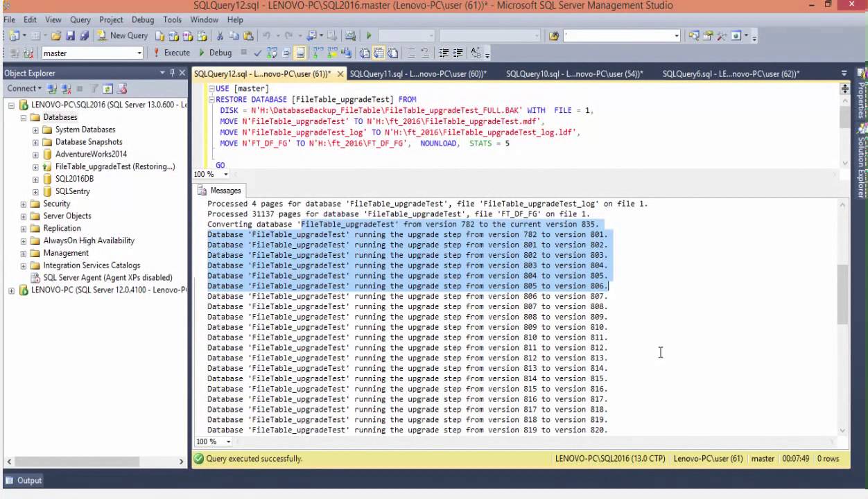The image size is (868, 499).
Task: Click the Increase Indent icon
Action: point(458,53)
